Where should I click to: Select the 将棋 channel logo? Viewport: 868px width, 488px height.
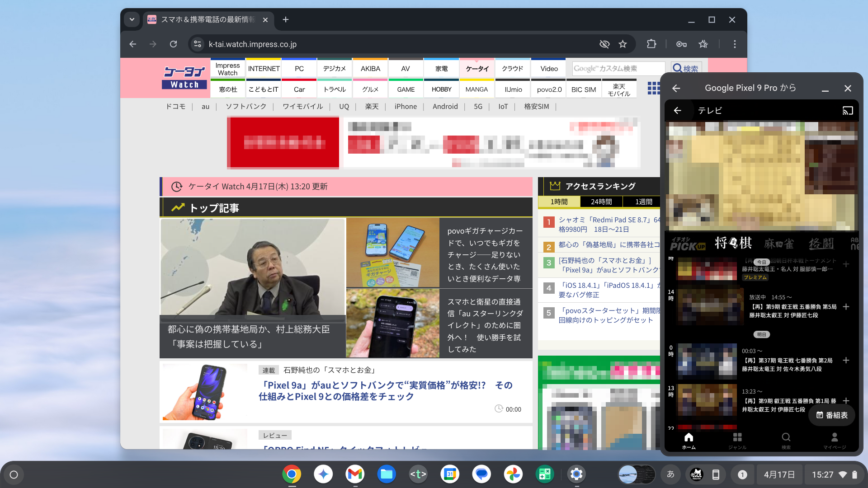click(733, 243)
